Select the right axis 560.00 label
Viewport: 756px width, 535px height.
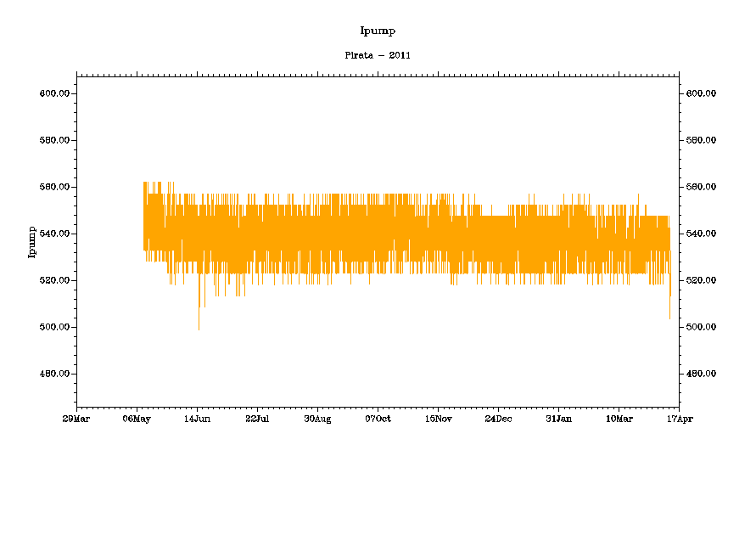coord(701,187)
